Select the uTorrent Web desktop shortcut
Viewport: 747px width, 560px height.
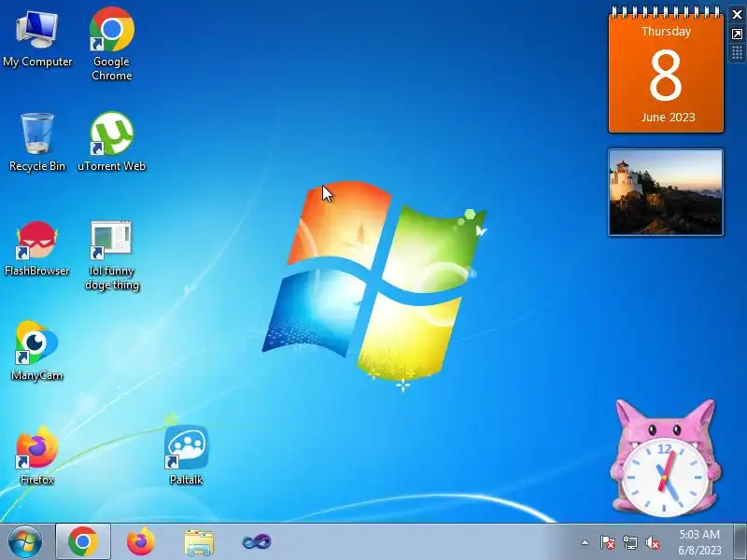[111, 142]
